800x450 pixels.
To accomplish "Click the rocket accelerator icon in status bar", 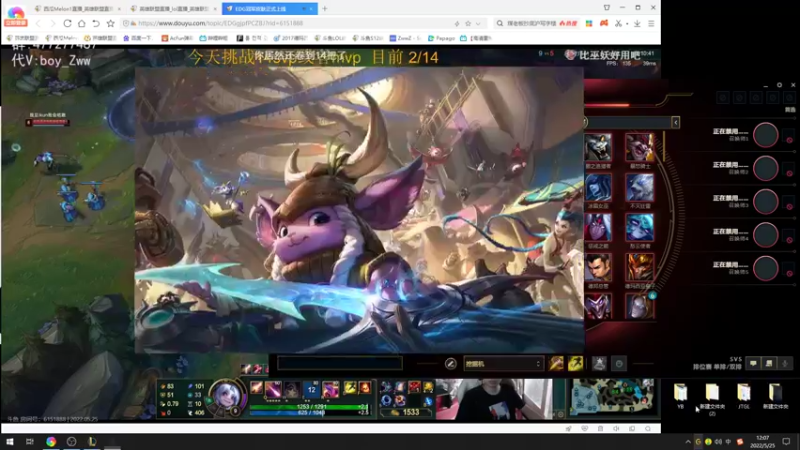I will pyautogui.click(x=568, y=429).
